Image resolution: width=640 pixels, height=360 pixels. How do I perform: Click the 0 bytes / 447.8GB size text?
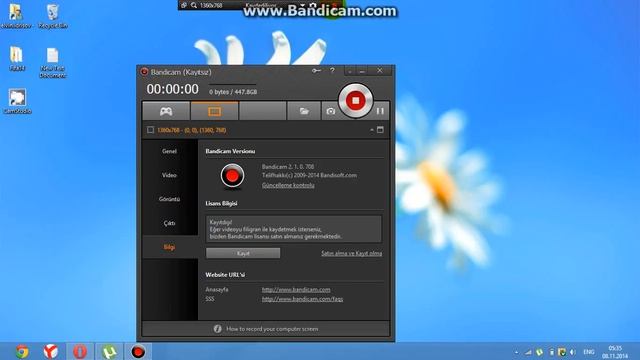tap(233, 92)
